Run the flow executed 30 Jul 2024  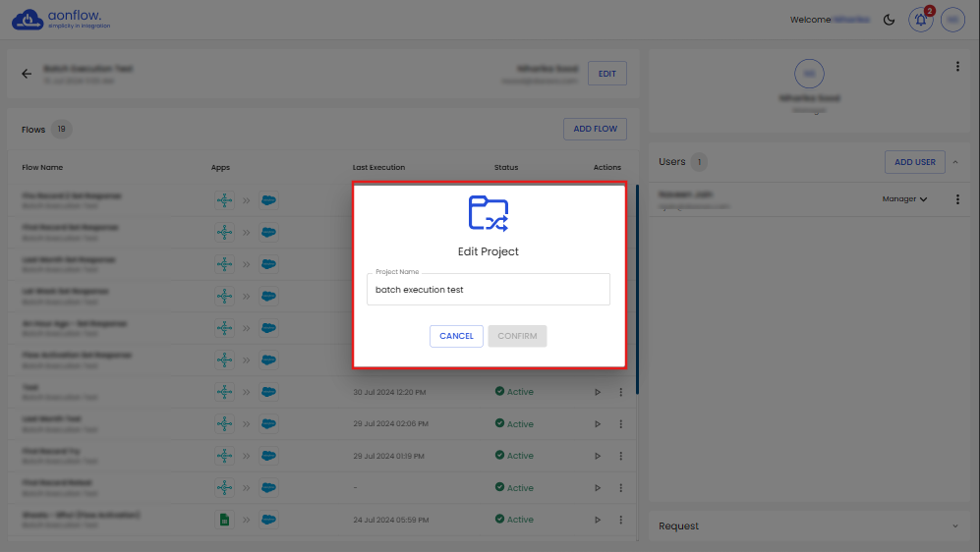[x=597, y=393]
